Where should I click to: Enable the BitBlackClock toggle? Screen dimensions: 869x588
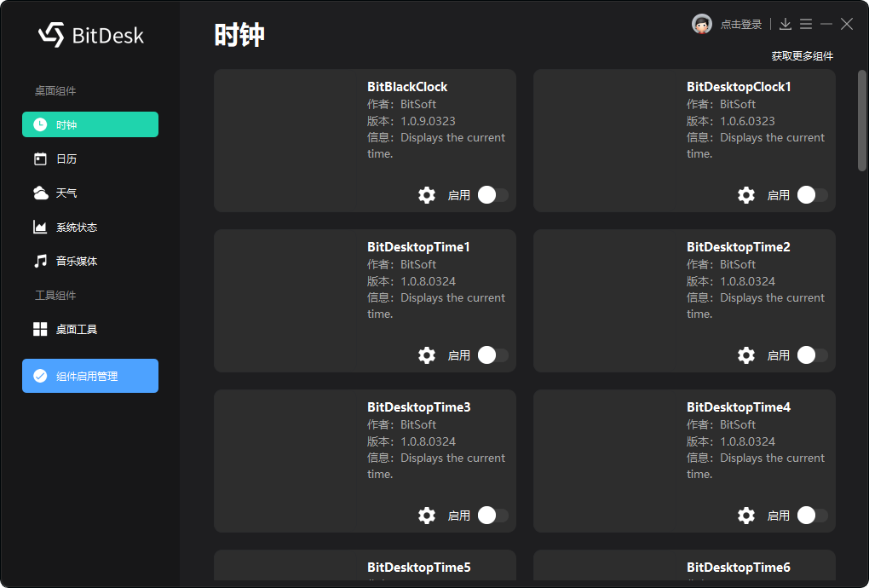(x=492, y=195)
